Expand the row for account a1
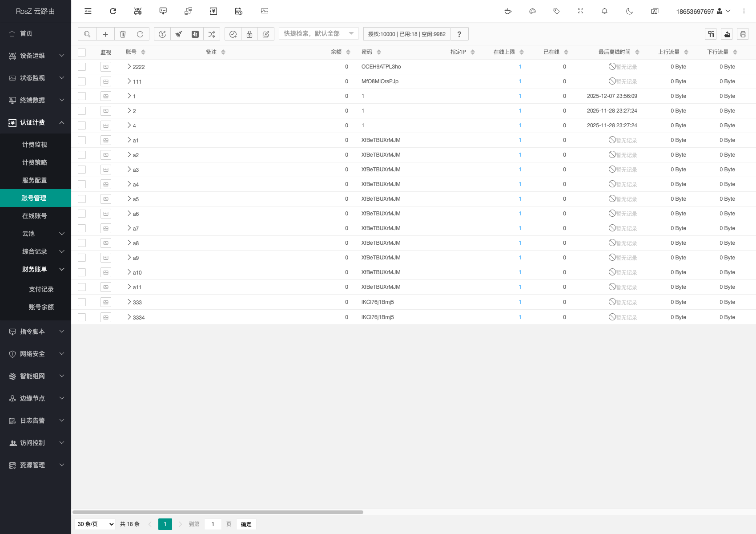 coord(129,140)
